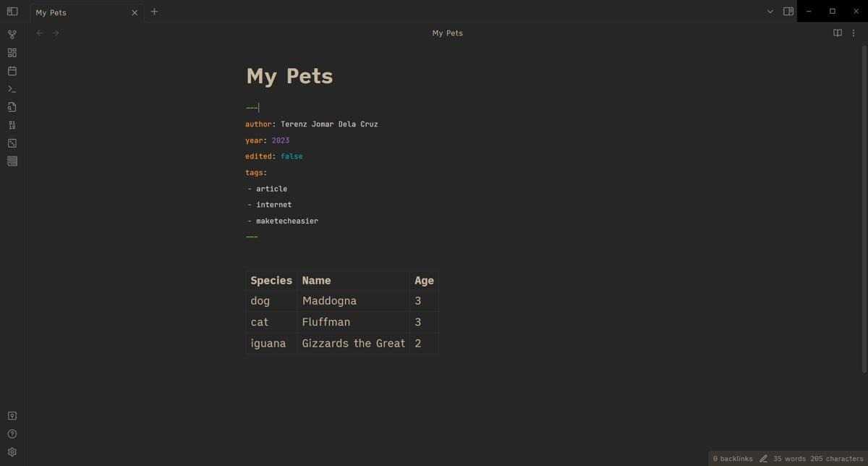Open the graph view from the ribbon
This screenshot has height=466, width=868.
click(12, 35)
